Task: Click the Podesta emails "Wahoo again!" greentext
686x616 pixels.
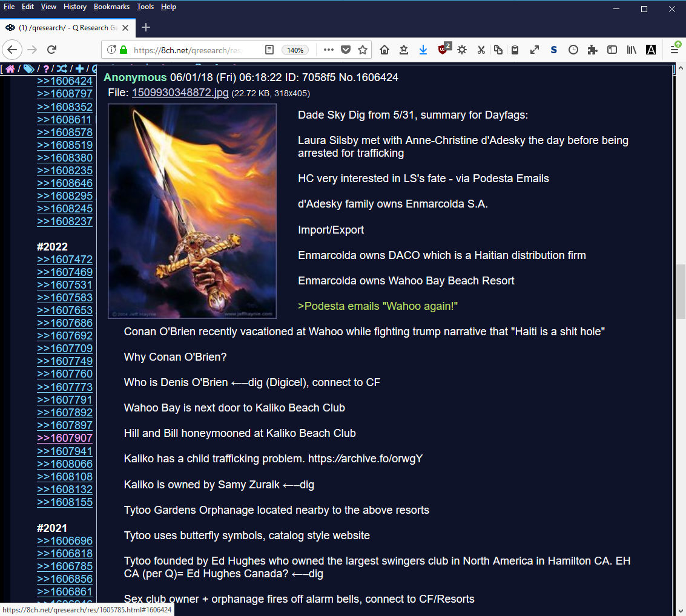Action: [x=378, y=306]
